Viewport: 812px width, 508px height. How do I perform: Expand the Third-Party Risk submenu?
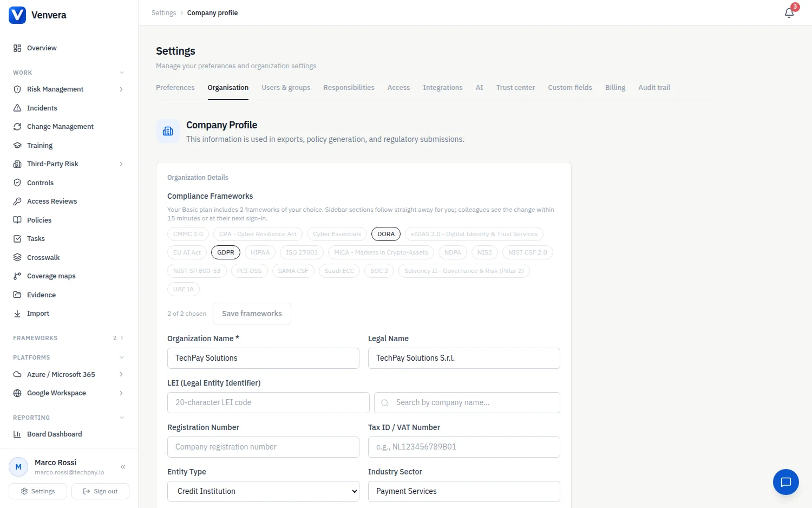121,164
